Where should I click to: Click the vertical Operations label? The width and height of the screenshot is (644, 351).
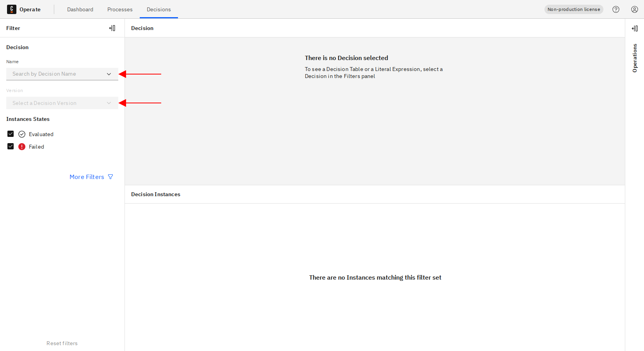tap(635, 58)
